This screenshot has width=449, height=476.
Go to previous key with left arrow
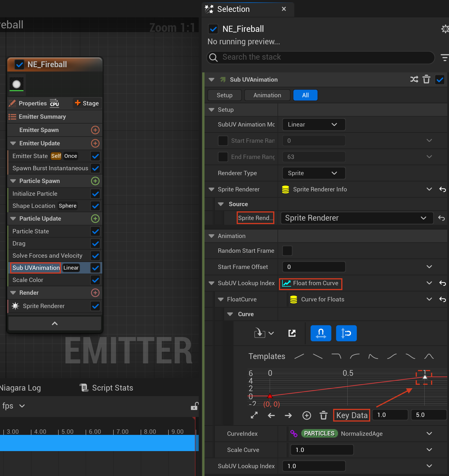tap(271, 415)
